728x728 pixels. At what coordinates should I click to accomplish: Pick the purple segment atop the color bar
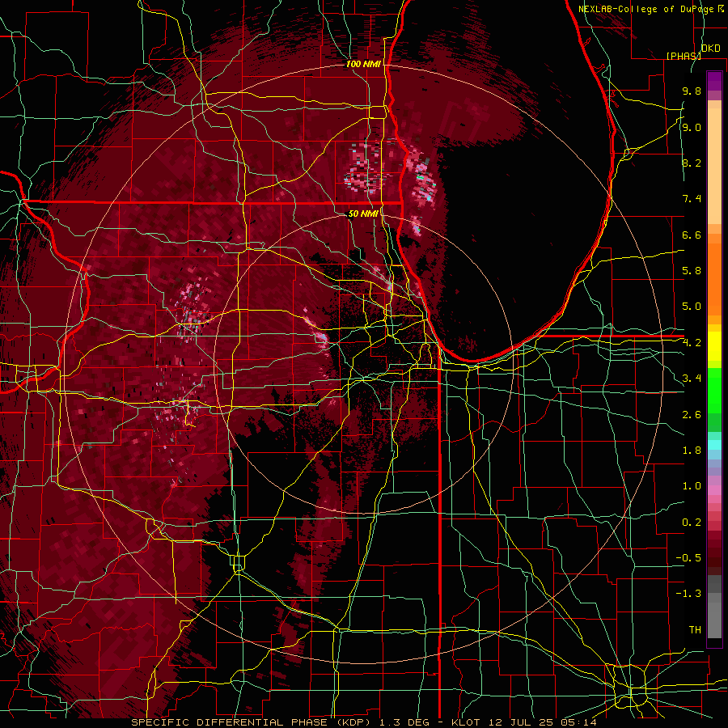[714, 81]
